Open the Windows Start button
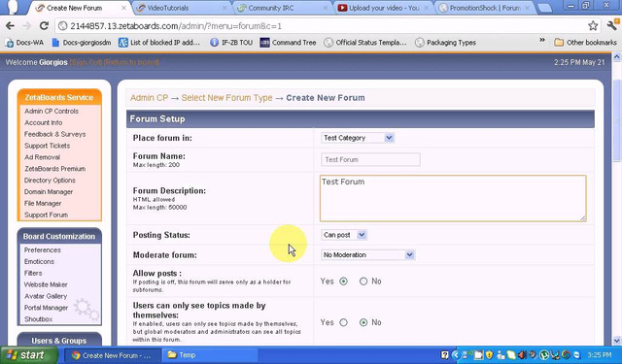This screenshot has height=364, width=622. [x=28, y=355]
